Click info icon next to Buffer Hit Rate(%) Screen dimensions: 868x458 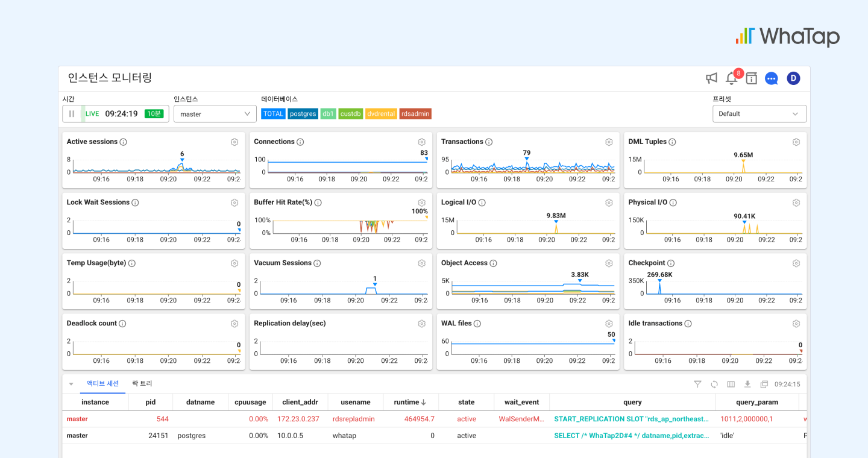click(x=318, y=203)
